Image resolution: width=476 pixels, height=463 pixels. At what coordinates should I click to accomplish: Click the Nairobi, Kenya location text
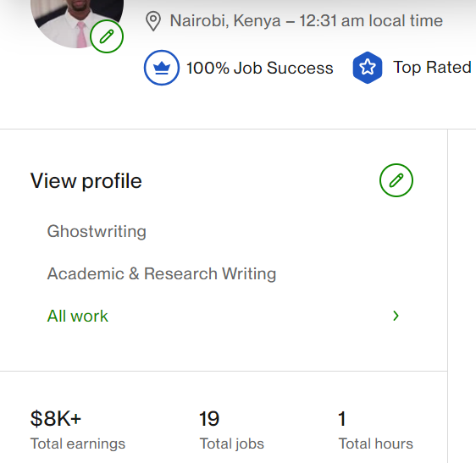point(225,20)
